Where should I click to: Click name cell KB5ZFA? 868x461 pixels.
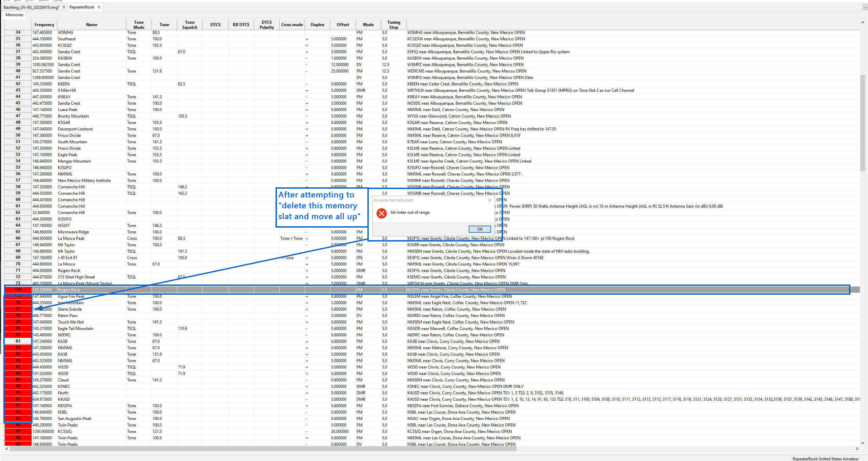tap(92, 406)
